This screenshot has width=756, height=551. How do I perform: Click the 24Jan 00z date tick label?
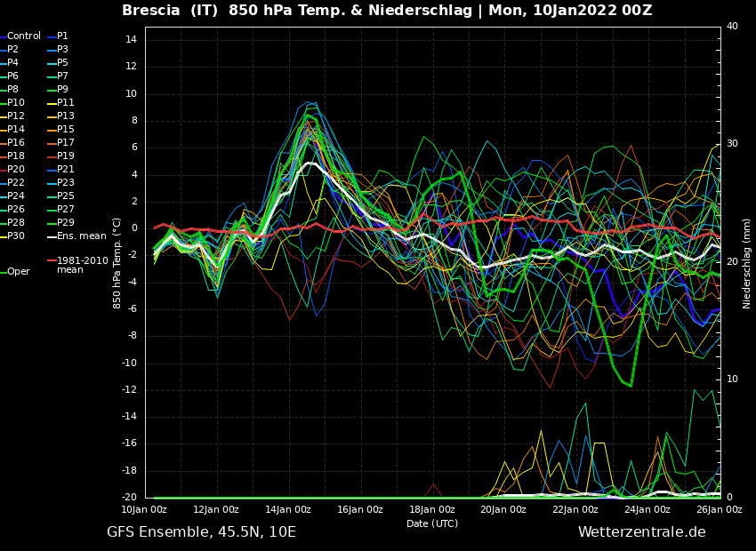647,510
